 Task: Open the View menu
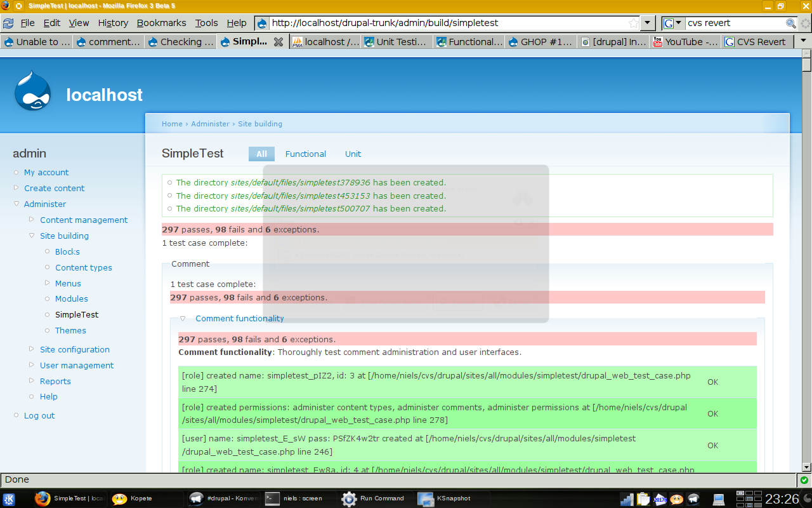[79, 23]
